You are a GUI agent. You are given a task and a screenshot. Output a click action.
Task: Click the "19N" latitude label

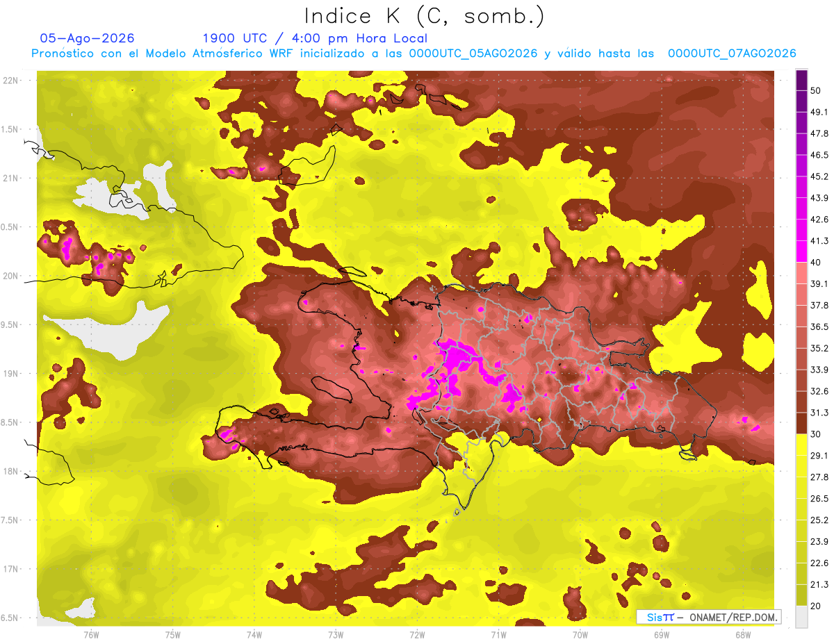click(12, 374)
